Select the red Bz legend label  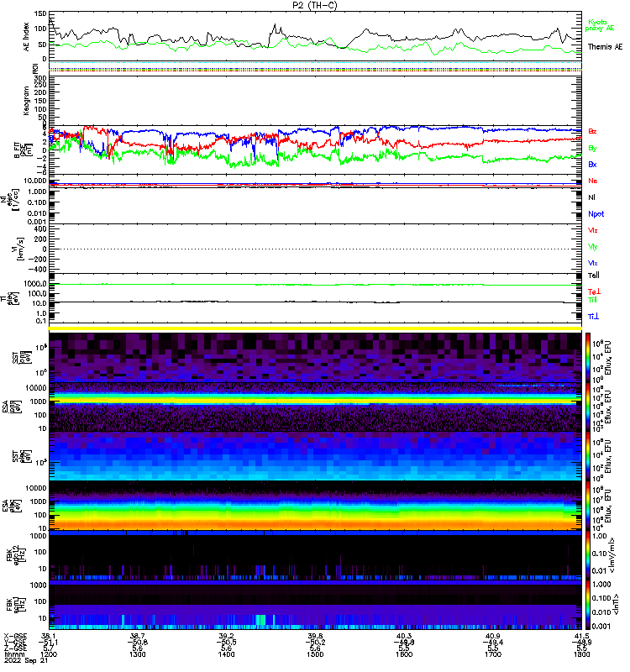[x=592, y=132]
